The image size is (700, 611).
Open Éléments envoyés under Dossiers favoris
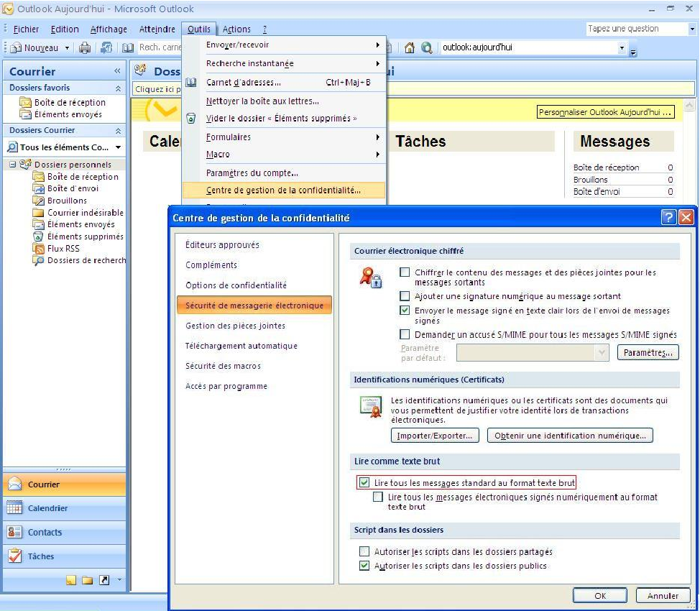68,114
